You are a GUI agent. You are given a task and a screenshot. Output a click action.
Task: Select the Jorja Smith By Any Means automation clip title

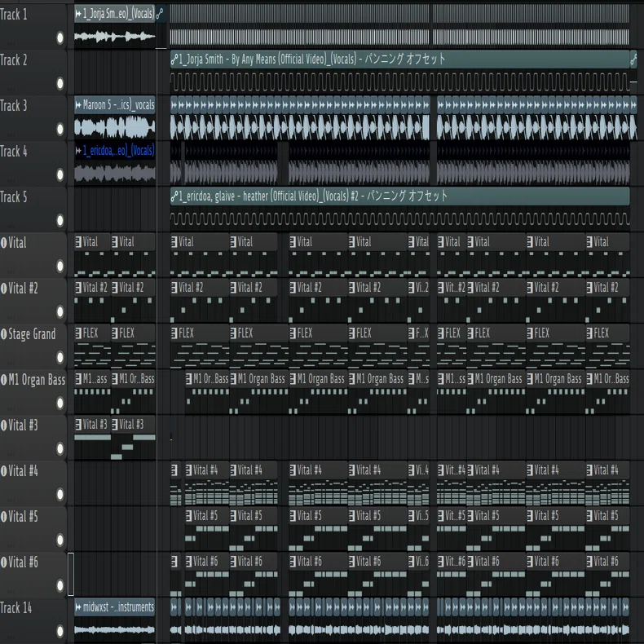pos(311,60)
